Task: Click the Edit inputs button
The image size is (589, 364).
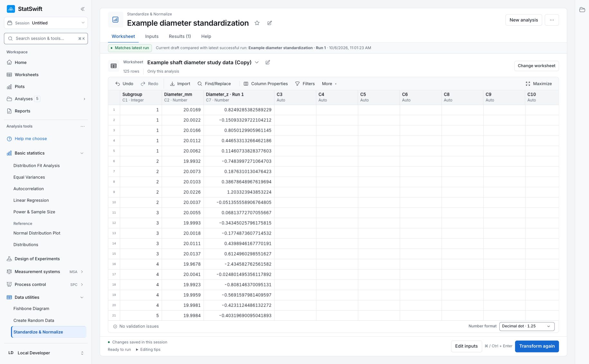Action: click(x=466, y=346)
